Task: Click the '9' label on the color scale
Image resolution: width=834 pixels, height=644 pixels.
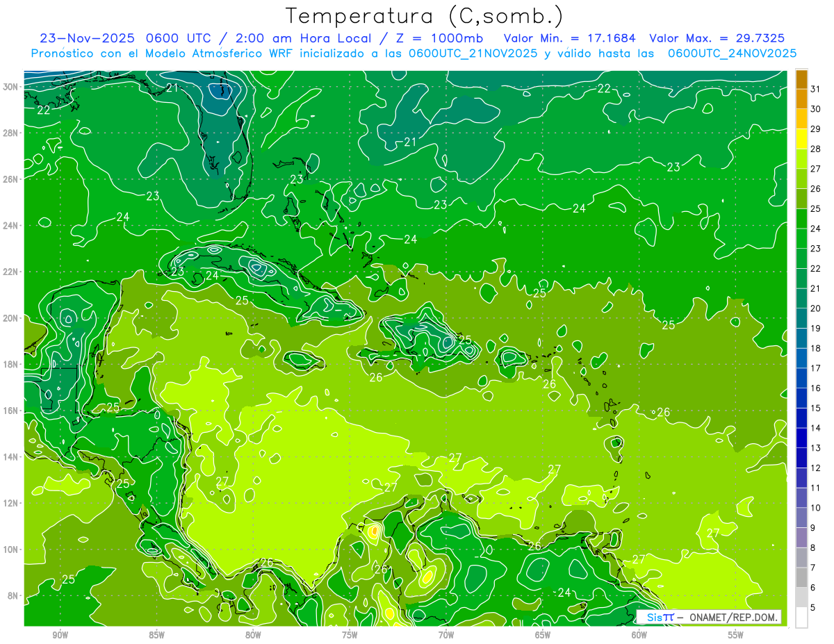Action: [x=813, y=528]
